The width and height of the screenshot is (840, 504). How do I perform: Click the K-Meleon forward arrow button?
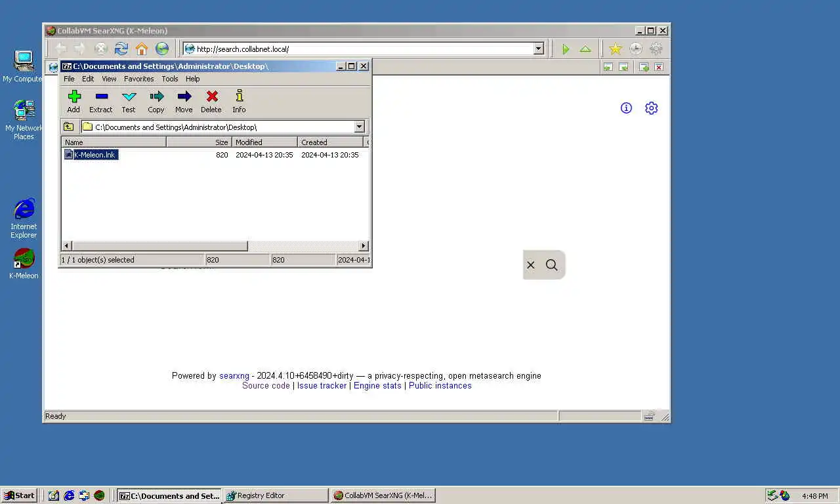(80, 49)
